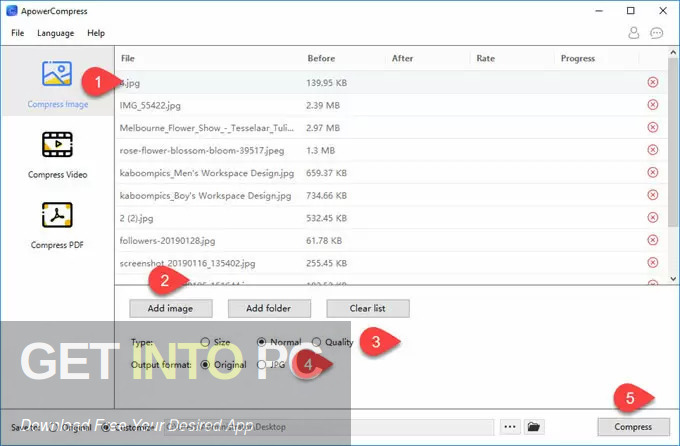
Task: Click the Add image button
Action: pyautogui.click(x=170, y=308)
